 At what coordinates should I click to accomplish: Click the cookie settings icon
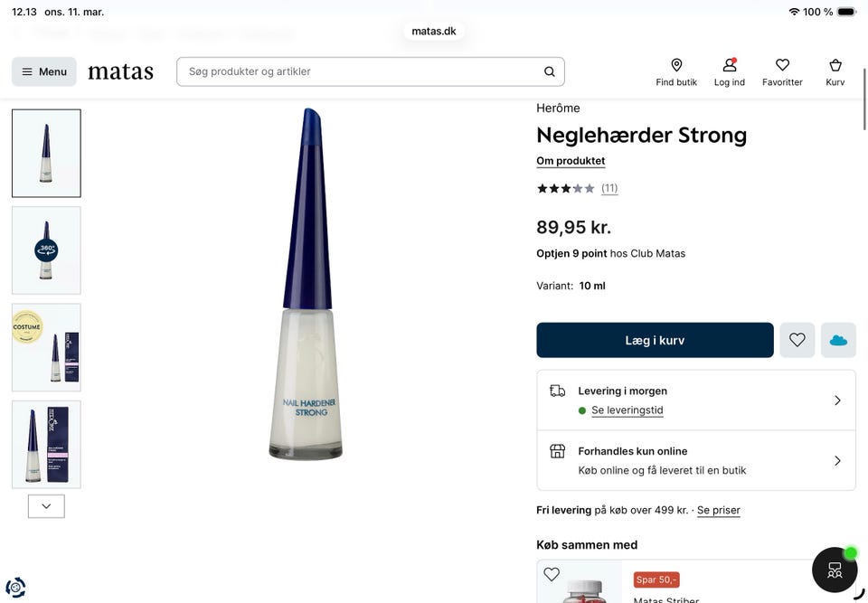click(15, 588)
